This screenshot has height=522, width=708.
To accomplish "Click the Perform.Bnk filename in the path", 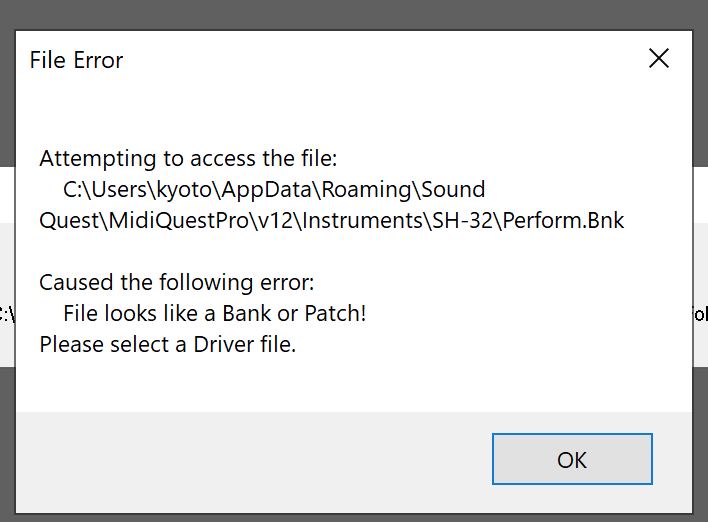I will click(564, 220).
